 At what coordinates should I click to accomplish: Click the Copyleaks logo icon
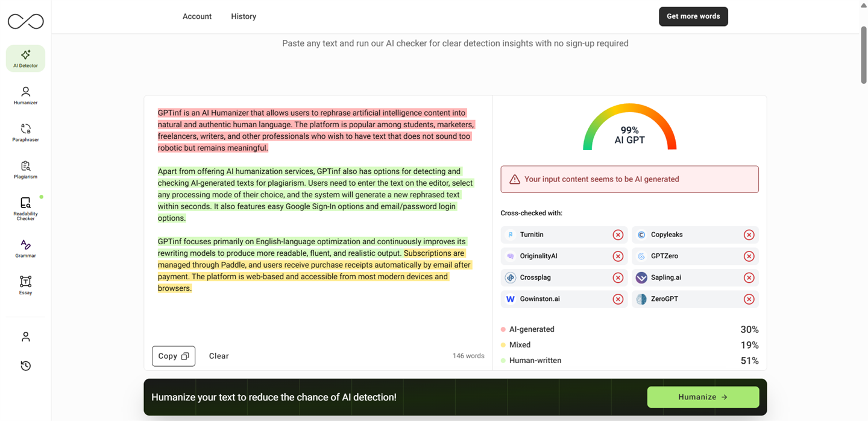[x=641, y=235]
